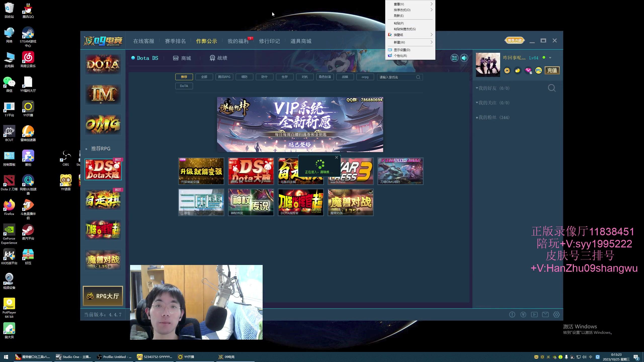Open the DOTA game icon in sidebar
Viewport: 644px width, 362px height.
point(103,64)
